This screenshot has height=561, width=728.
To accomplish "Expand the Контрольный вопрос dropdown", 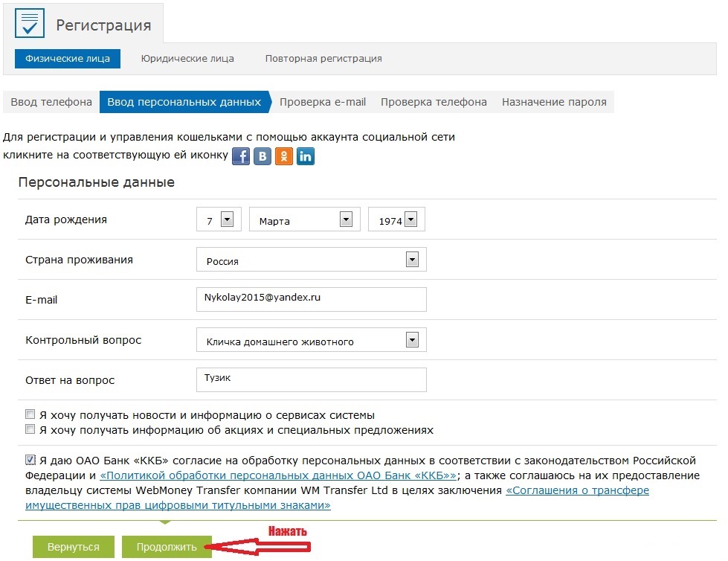I will (x=412, y=340).
